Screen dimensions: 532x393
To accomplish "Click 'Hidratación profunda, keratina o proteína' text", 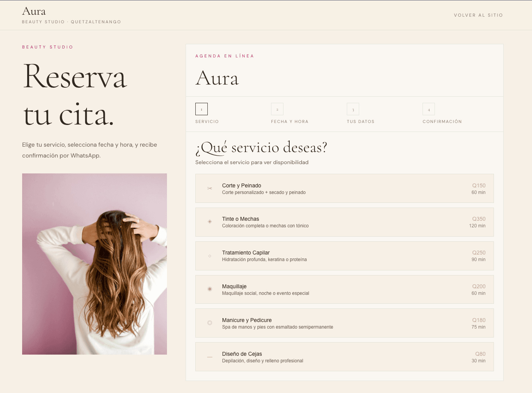I will (x=264, y=260).
